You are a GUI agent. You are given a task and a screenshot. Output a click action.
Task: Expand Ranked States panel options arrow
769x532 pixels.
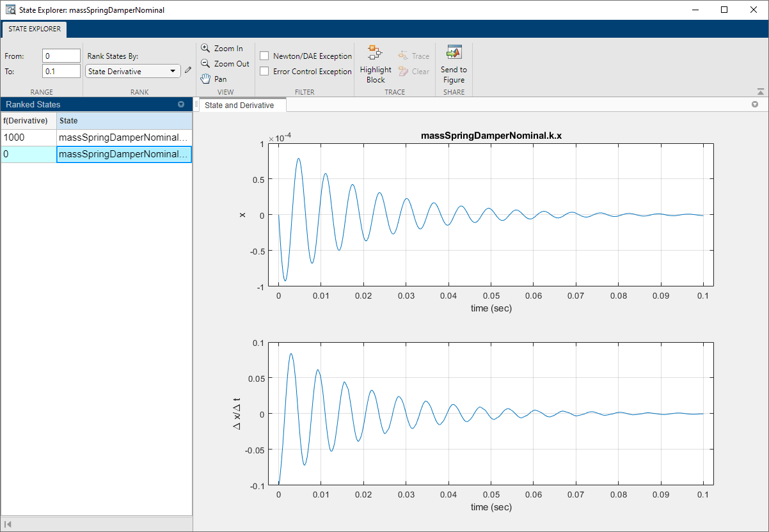180,104
